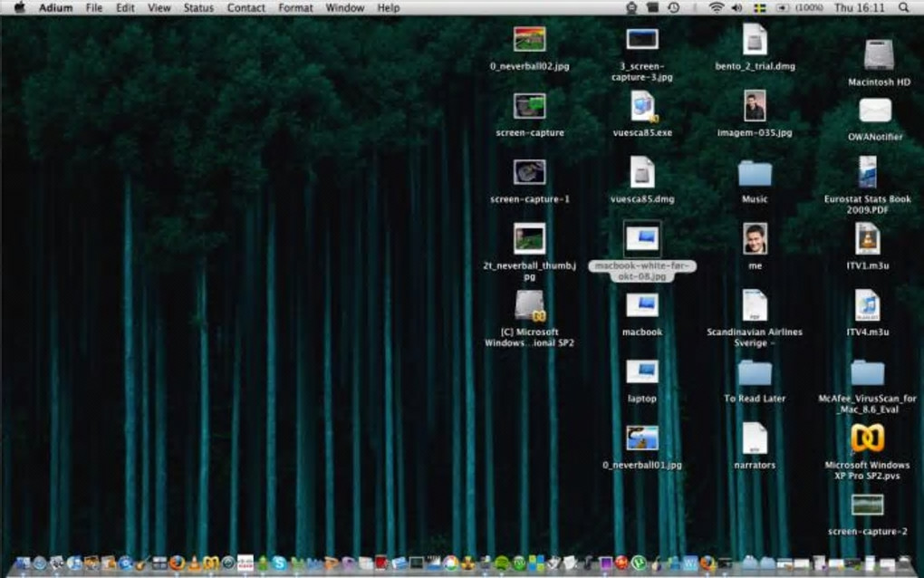Select the imagem-035.jpg photo thumbnail

coord(754,106)
